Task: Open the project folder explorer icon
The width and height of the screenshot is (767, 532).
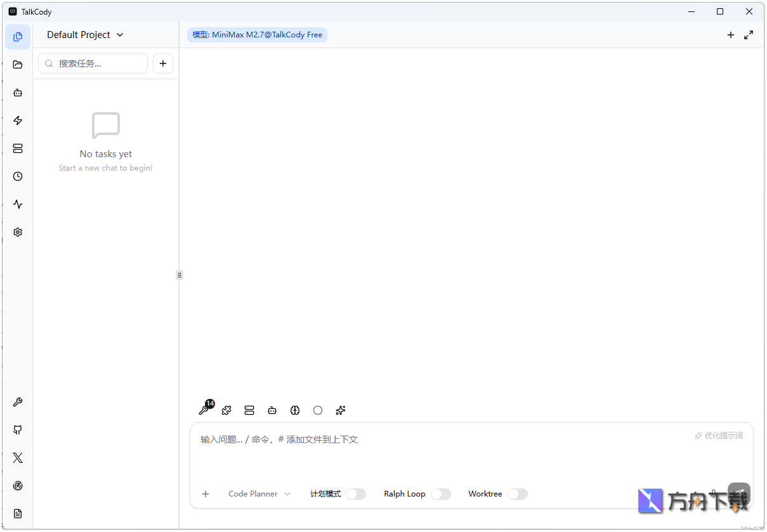Action: 18,65
